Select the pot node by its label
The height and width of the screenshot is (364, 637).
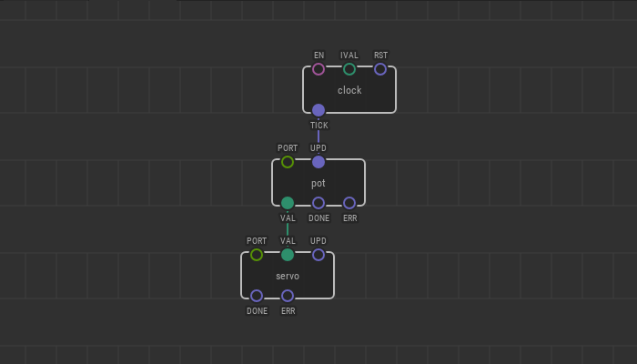coord(318,183)
